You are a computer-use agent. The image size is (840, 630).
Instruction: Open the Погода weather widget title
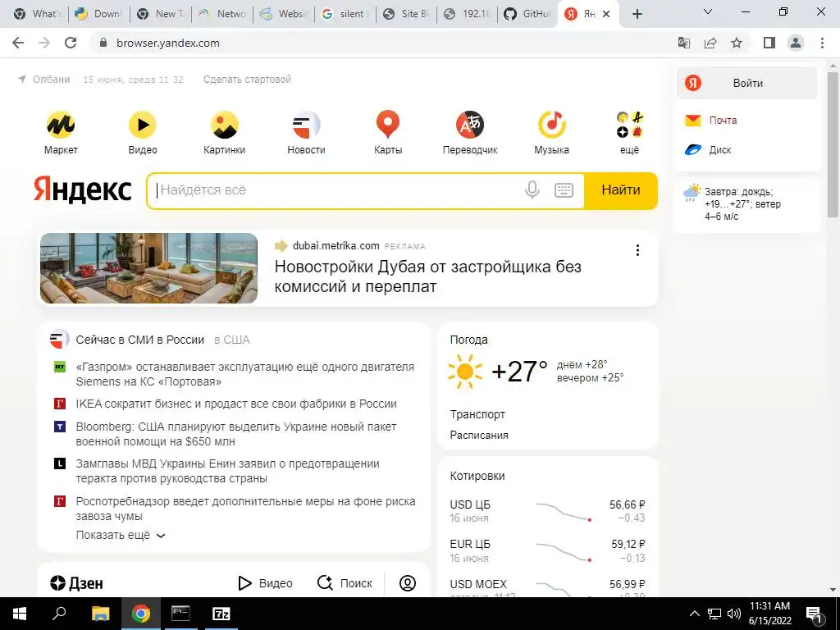pyautogui.click(x=468, y=340)
